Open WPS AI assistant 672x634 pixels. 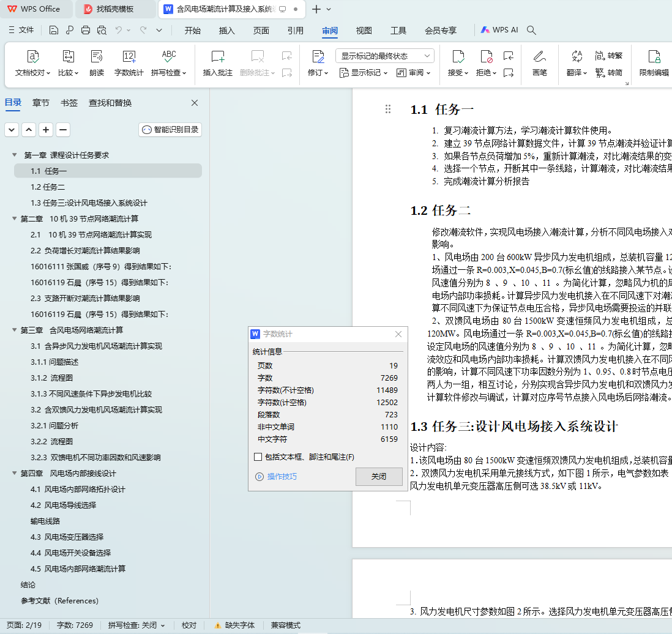499,30
